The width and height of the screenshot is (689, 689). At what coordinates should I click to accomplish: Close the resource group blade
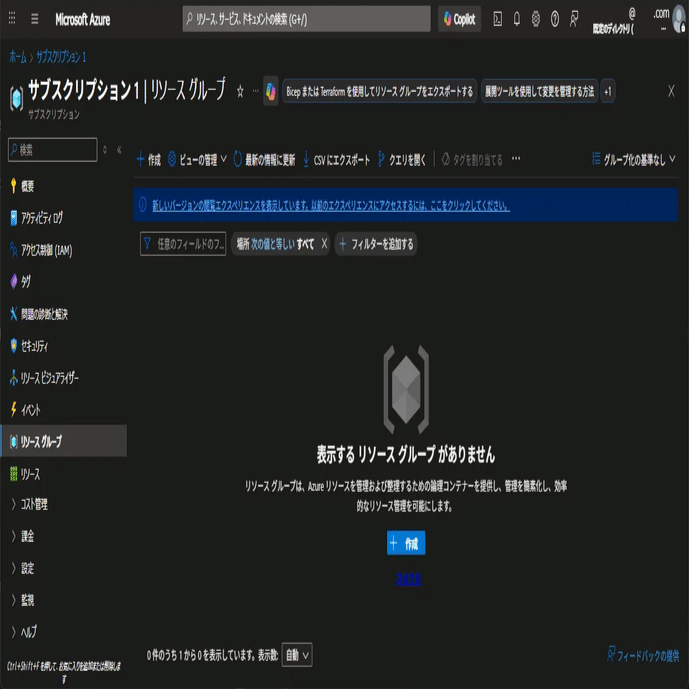671,91
